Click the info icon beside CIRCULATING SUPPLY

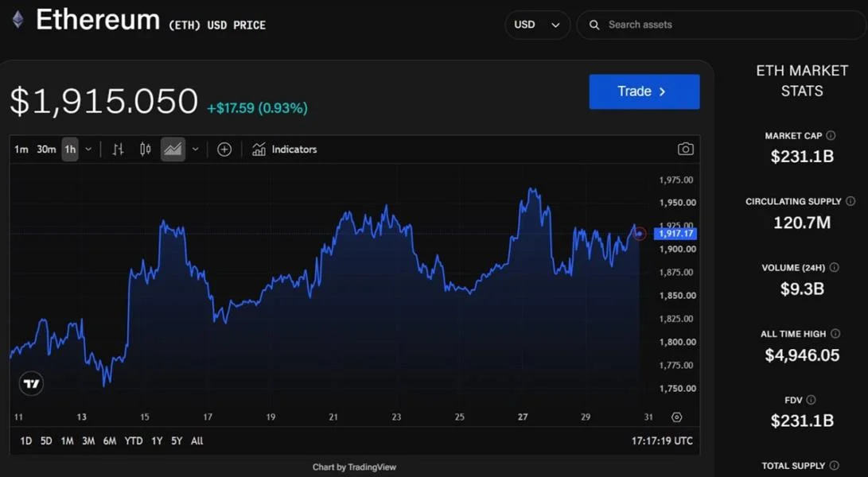[850, 201]
